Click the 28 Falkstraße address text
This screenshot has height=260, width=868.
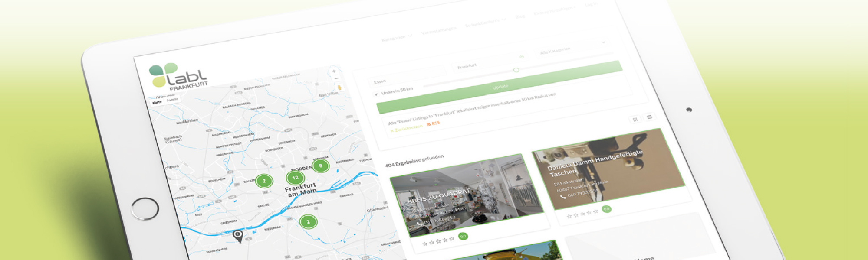[568, 182]
